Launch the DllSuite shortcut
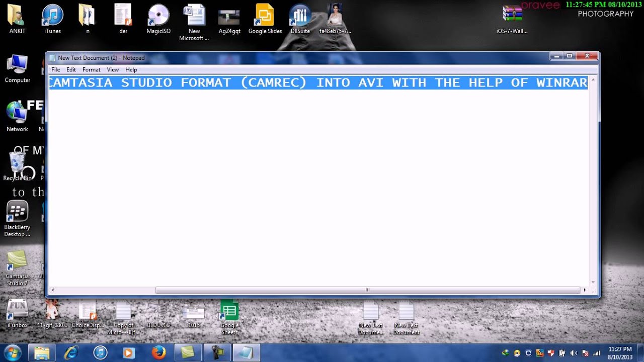Screen dimensions: 644x362 coord(300,19)
